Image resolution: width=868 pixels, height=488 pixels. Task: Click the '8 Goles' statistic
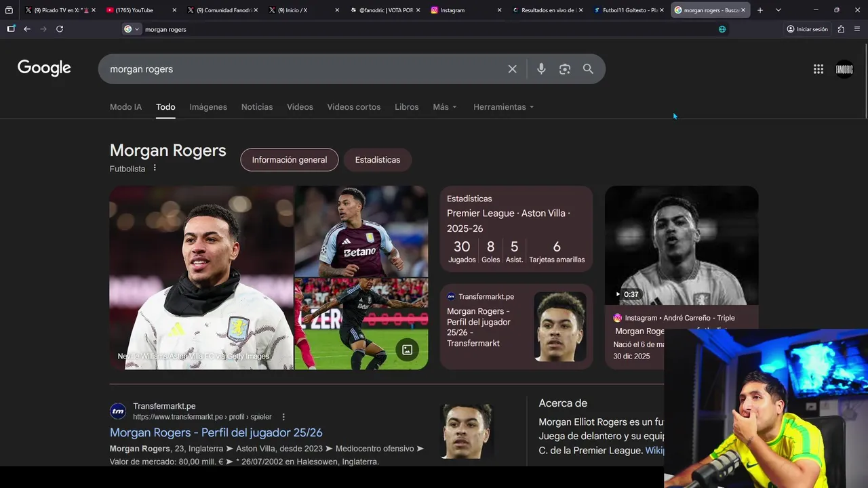[490, 251]
